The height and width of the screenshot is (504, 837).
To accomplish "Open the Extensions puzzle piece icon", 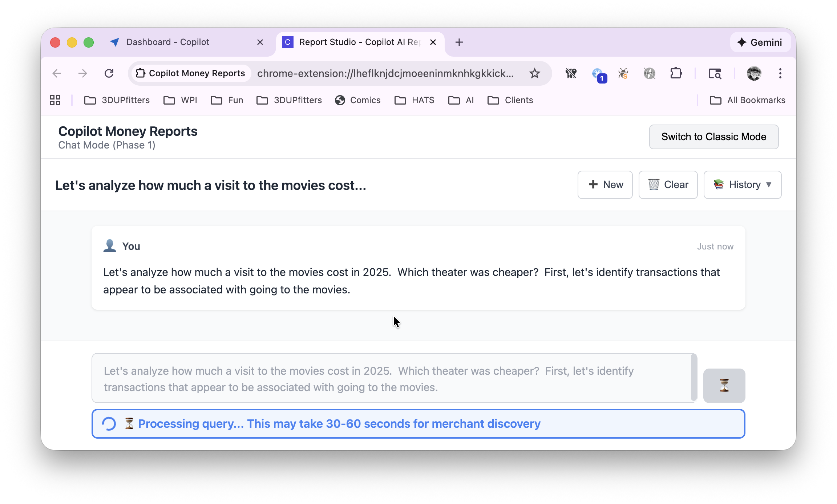I will click(676, 73).
